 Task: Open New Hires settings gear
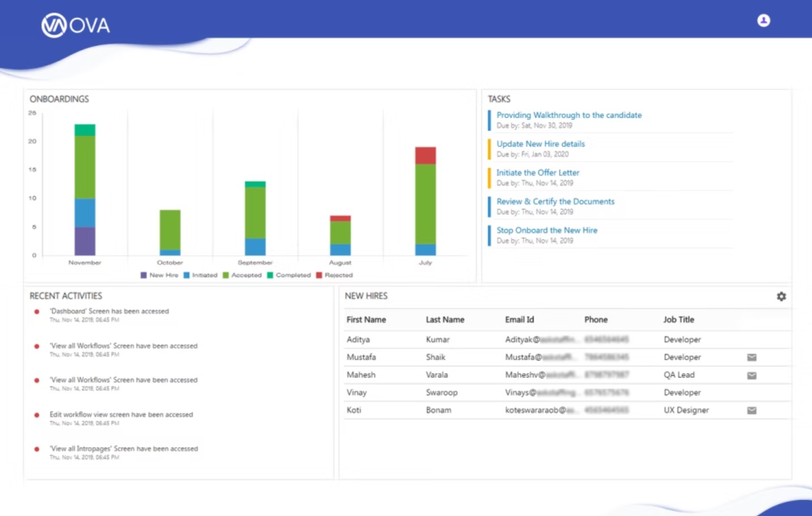point(781,296)
